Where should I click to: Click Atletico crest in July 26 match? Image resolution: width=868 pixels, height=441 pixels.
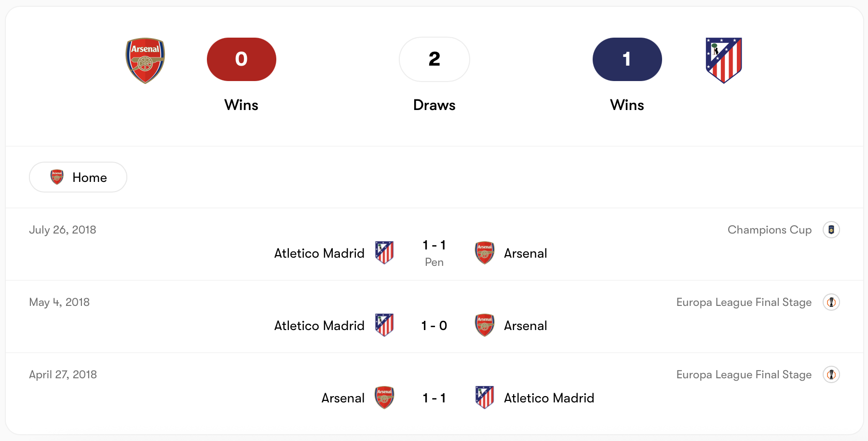point(384,253)
